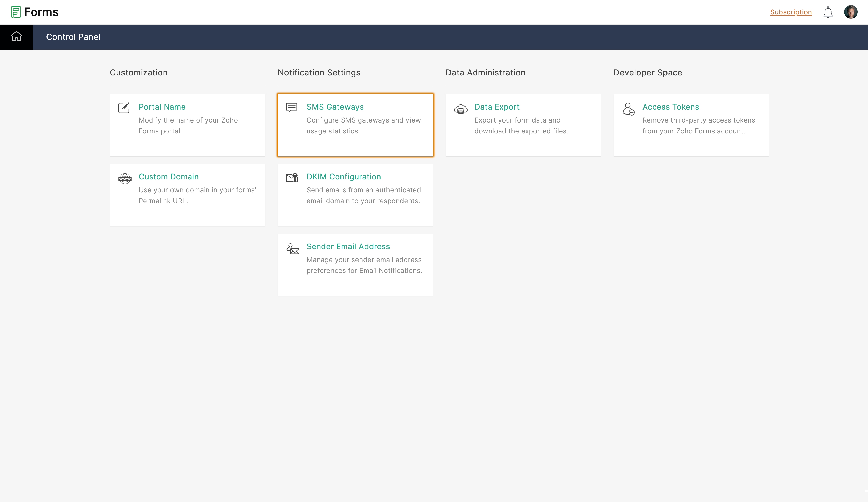Click "Remove third-party access tokens" description

[x=698, y=126]
